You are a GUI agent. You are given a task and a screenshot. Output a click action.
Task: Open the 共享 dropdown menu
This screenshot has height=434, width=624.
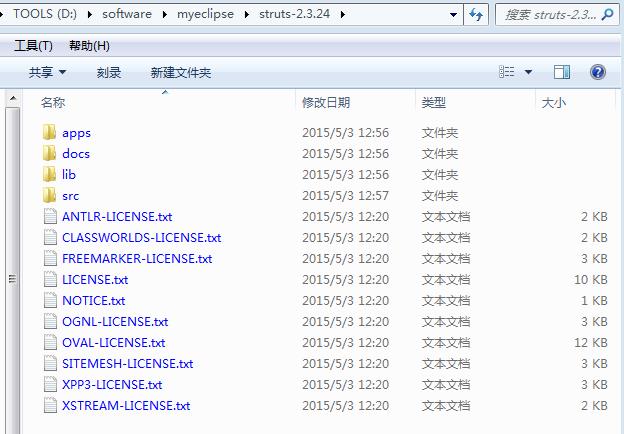[x=47, y=72]
